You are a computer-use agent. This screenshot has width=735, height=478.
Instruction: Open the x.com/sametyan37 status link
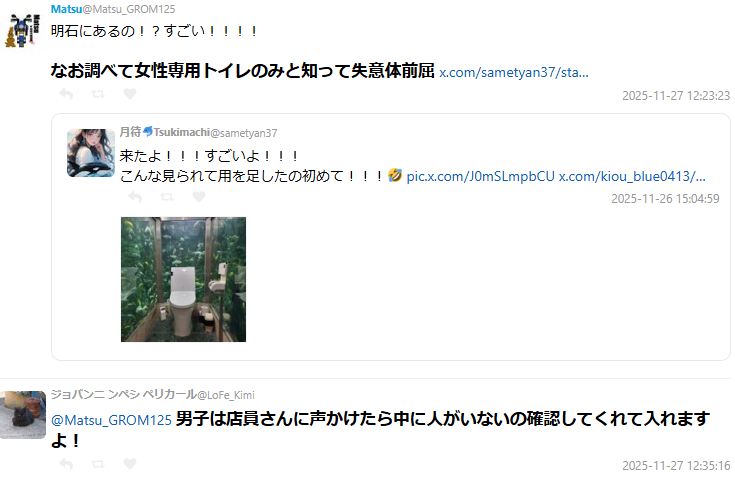[x=514, y=73]
